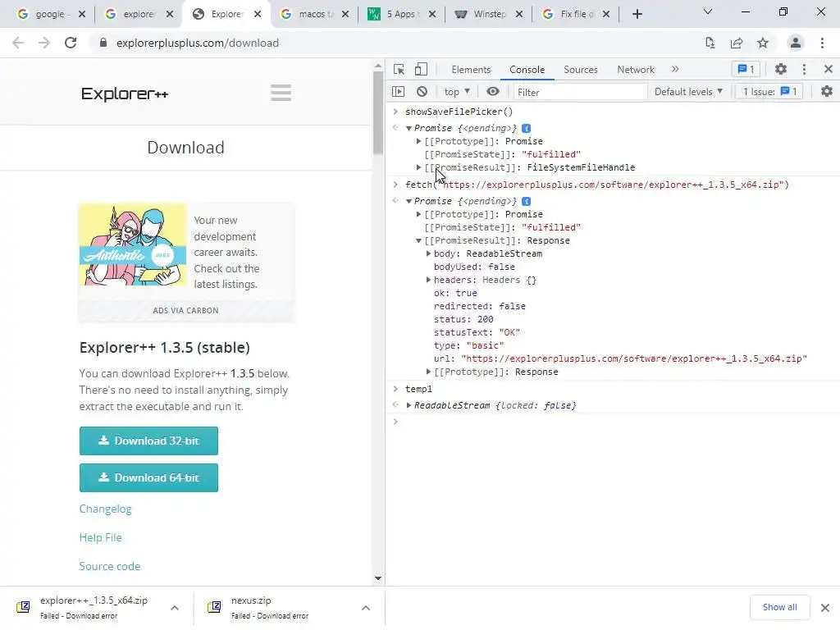Show more DevTools tabs
Image resolution: width=840 pixels, height=630 pixels.
pos(675,69)
